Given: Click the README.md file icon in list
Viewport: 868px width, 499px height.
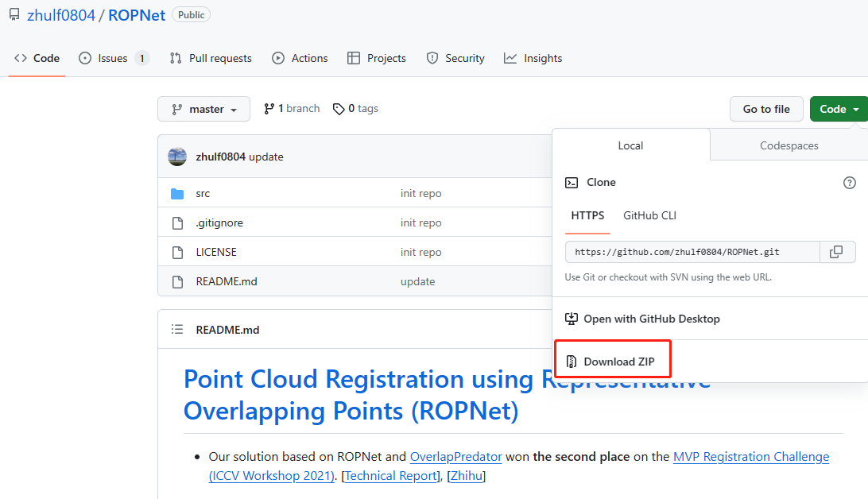Looking at the screenshot, I should click(178, 281).
